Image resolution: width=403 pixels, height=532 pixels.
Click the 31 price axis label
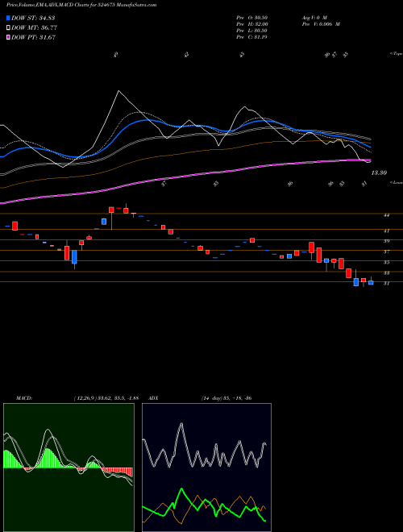click(386, 284)
